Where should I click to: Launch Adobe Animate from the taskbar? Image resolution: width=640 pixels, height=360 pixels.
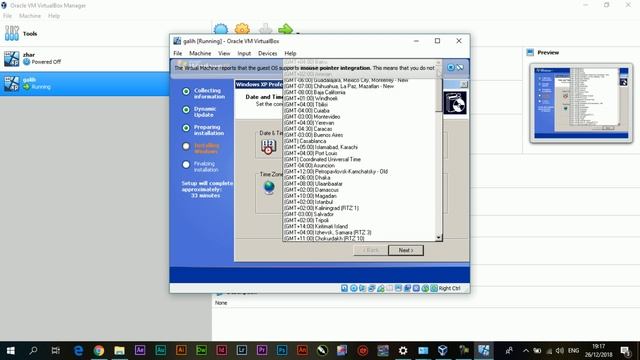302,351
